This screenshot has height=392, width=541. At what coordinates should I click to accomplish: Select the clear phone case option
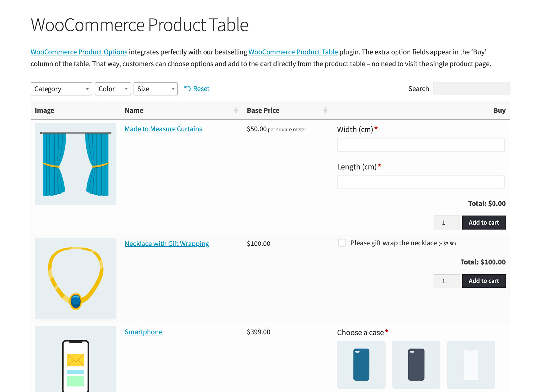click(471, 365)
